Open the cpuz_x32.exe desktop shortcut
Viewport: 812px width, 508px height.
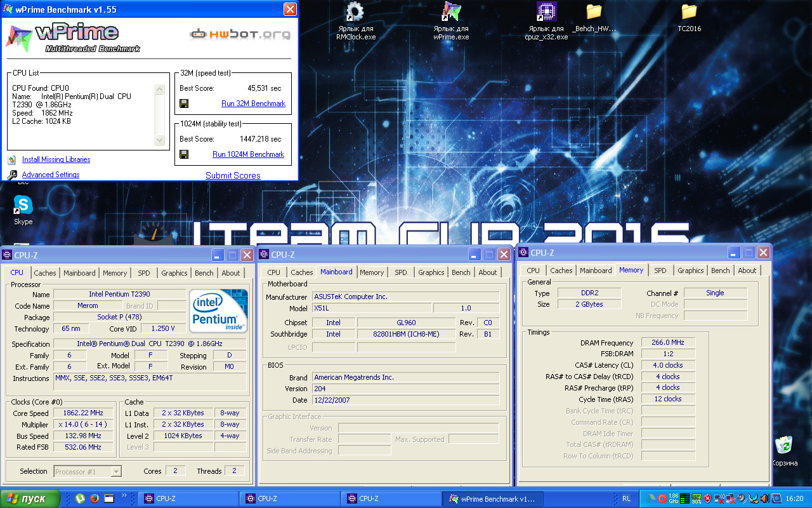[546, 22]
